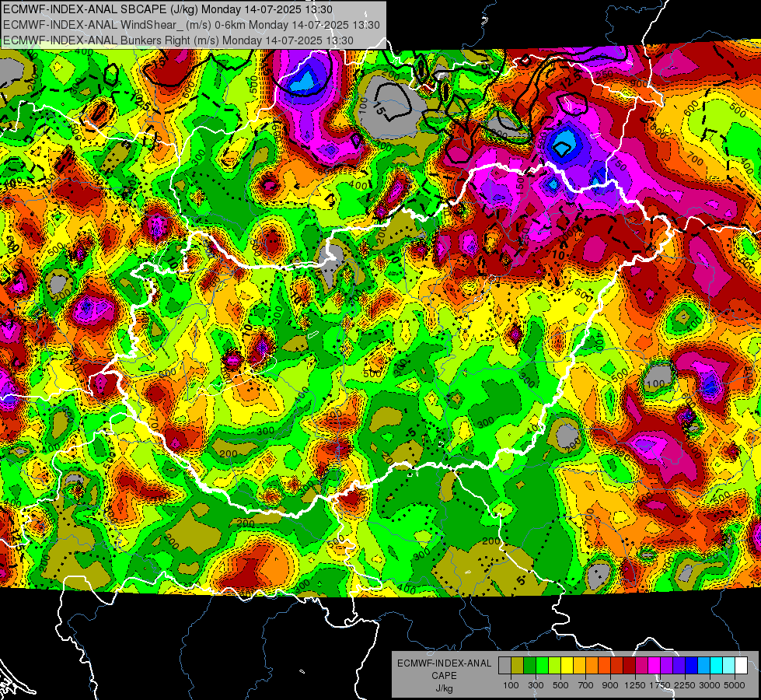Image resolution: width=761 pixels, height=700 pixels.
Task: Select the lime yellow-green legend swatch before 500
Action: (555, 666)
